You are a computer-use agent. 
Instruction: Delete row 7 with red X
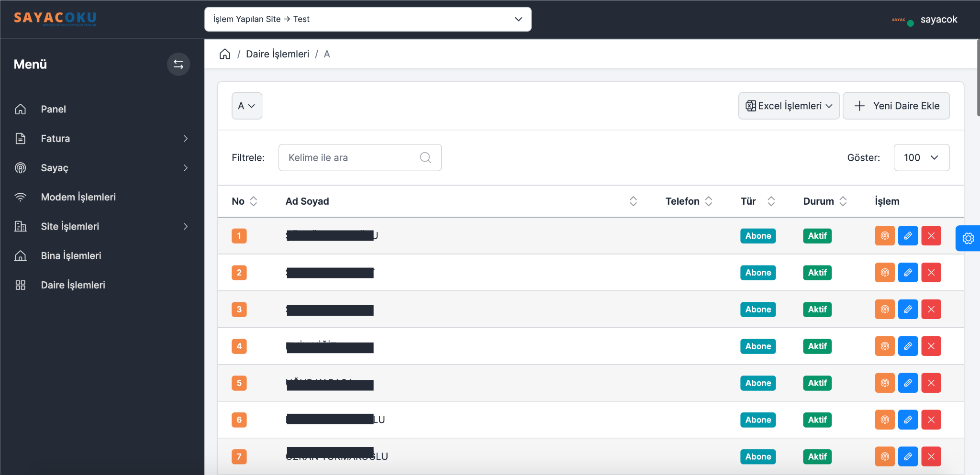(x=931, y=457)
